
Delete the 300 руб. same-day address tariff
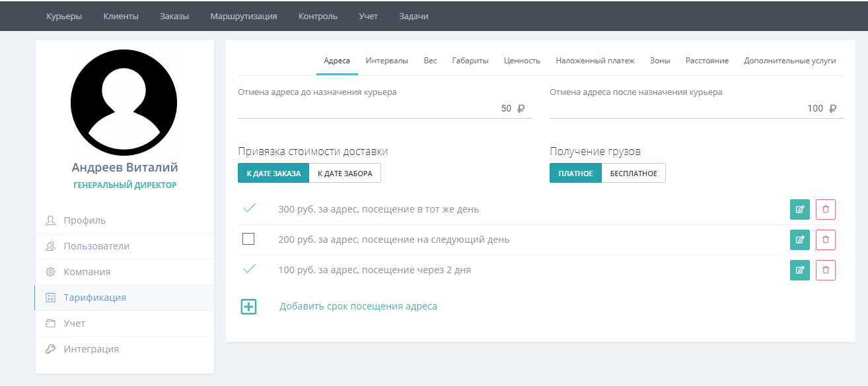(826, 209)
